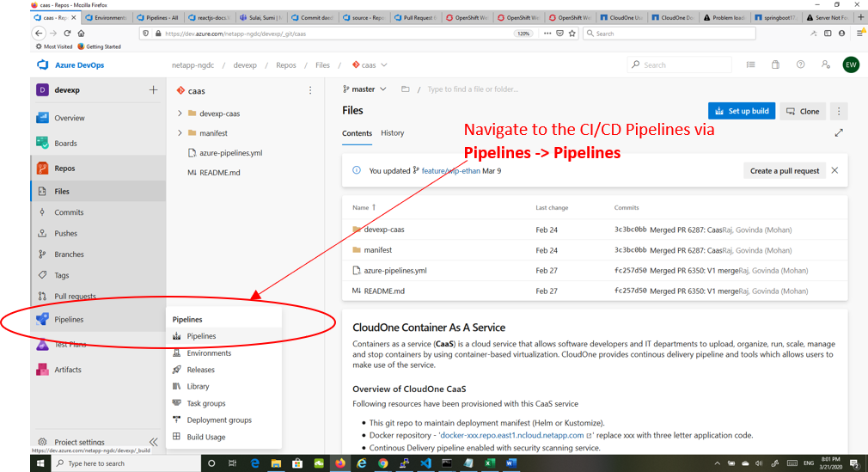Open user settings icon in header

(825, 64)
